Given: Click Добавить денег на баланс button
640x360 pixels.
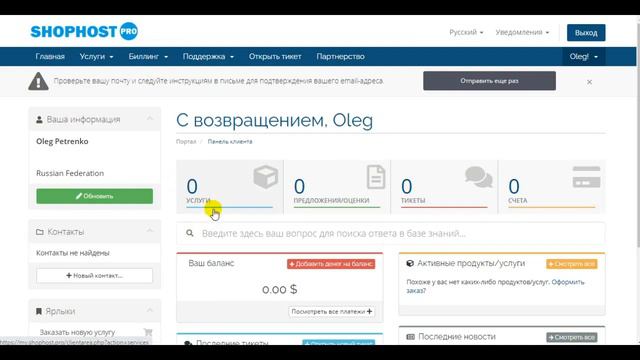Looking at the screenshot, I should [x=331, y=264].
